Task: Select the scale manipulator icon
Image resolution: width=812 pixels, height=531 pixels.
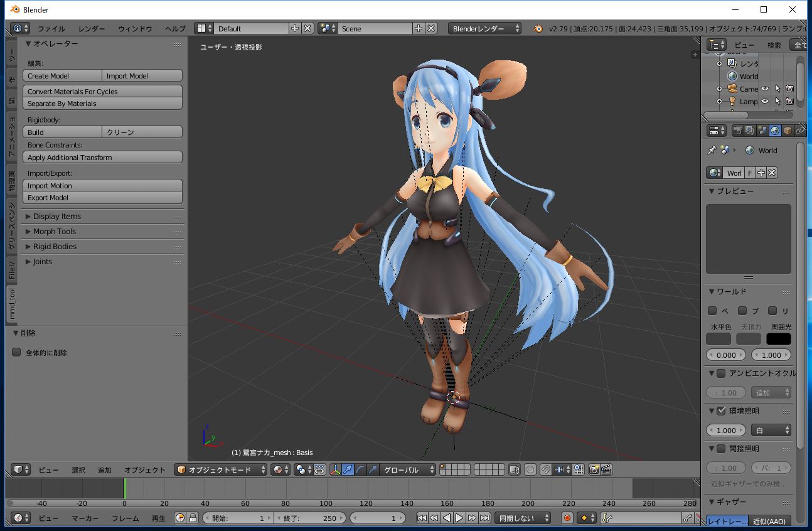Action: coord(373,469)
